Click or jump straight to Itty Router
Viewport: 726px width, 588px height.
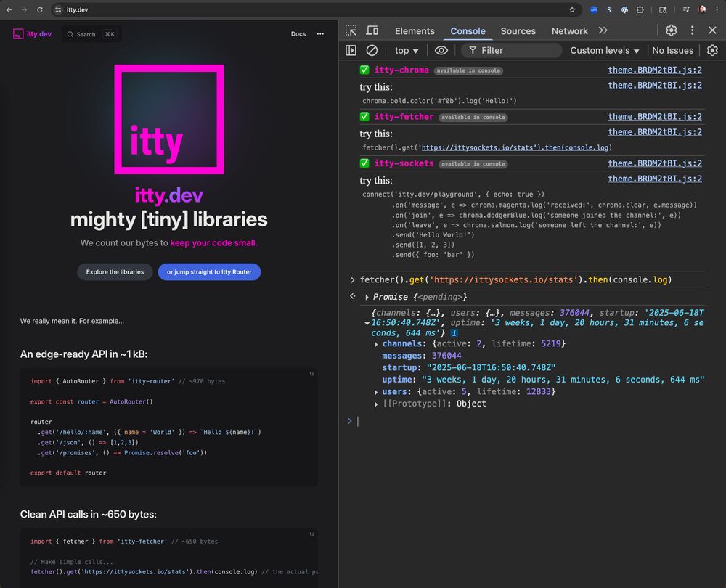point(209,271)
